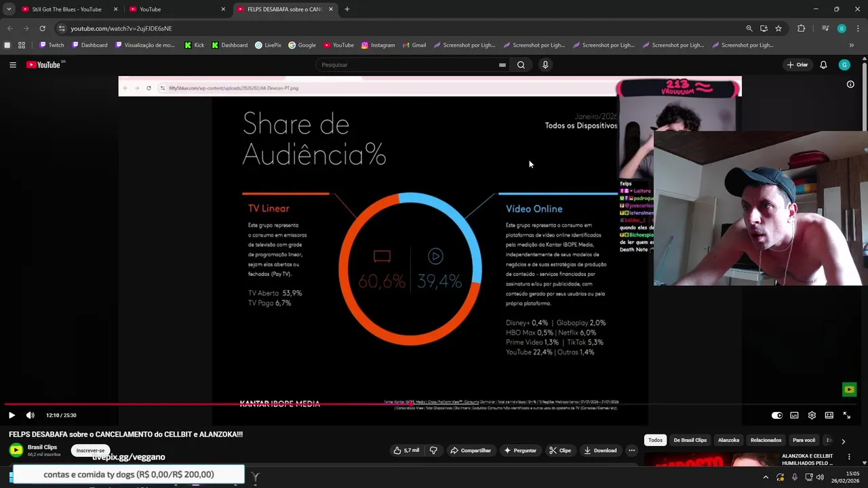Click the Compartilhar button
This screenshot has width=868, height=488.
click(x=471, y=450)
